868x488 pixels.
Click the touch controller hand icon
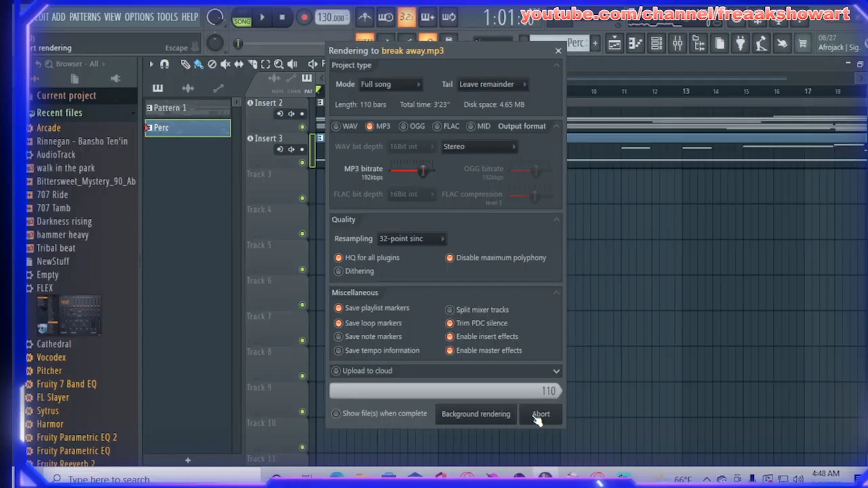tap(782, 44)
